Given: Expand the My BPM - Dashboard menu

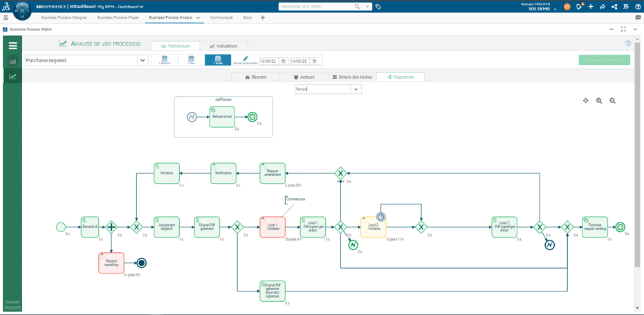Looking at the screenshot, I should tap(141, 7).
